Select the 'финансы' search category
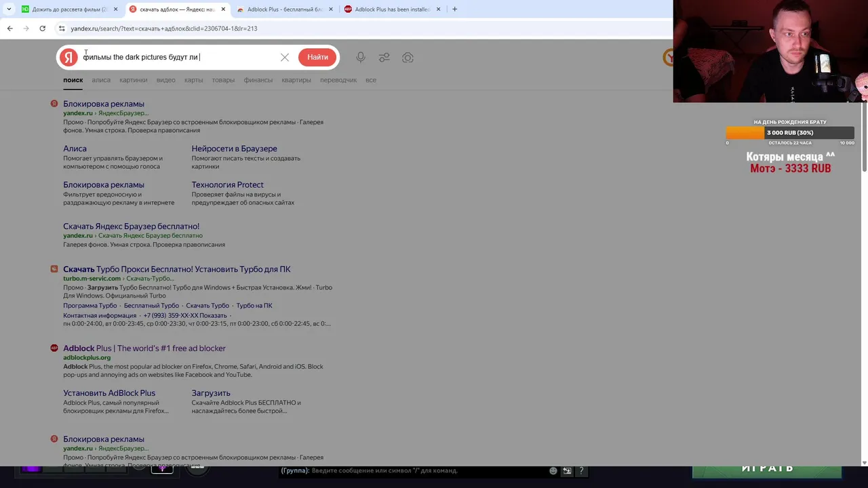868x488 pixels. [258, 80]
